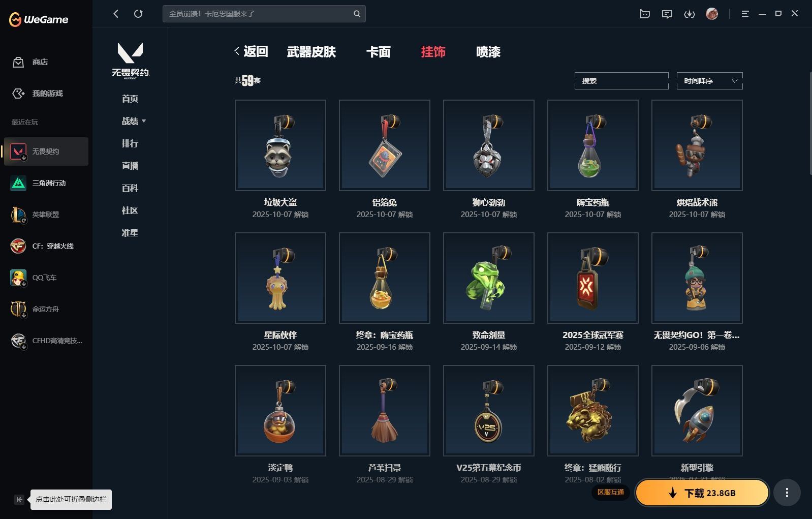
Task: Open the three-dot more options button
Action: tap(787, 493)
